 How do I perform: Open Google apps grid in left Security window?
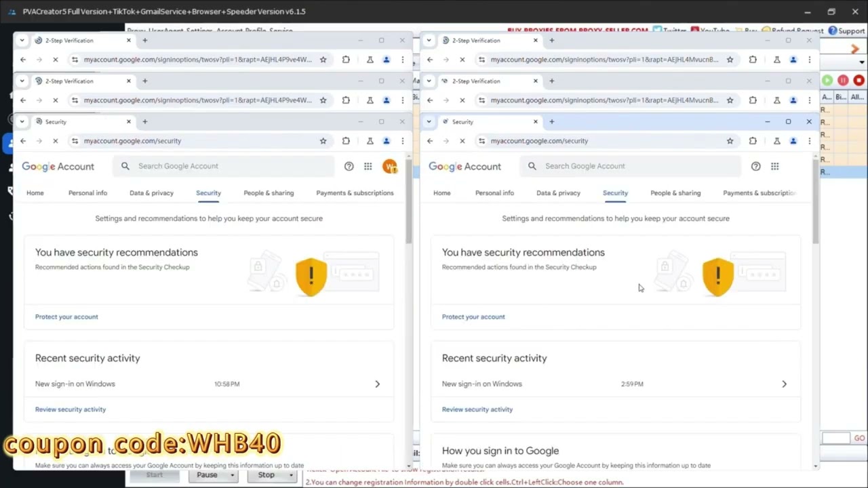click(x=368, y=166)
